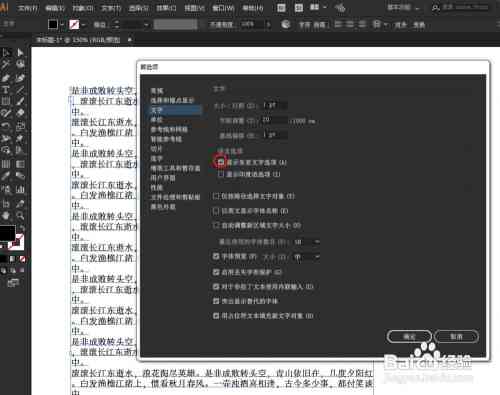Open the 基本功能 workspace switcher
500x395 pixels.
click(x=403, y=7)
